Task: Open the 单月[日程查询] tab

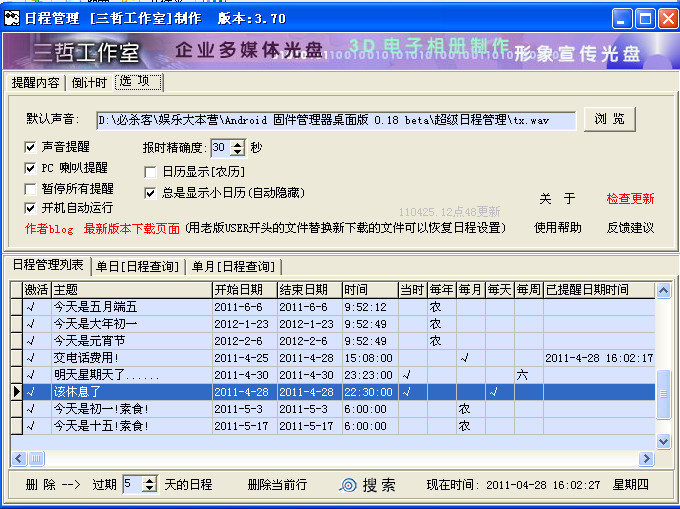Action: pos(235,266)
